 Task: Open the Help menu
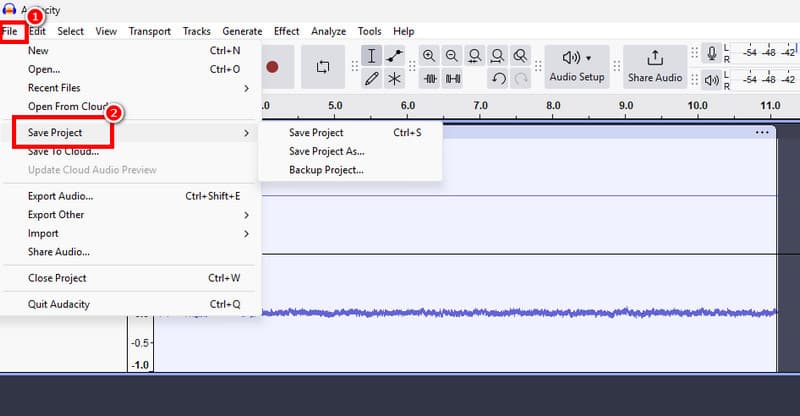click(404, 31)
